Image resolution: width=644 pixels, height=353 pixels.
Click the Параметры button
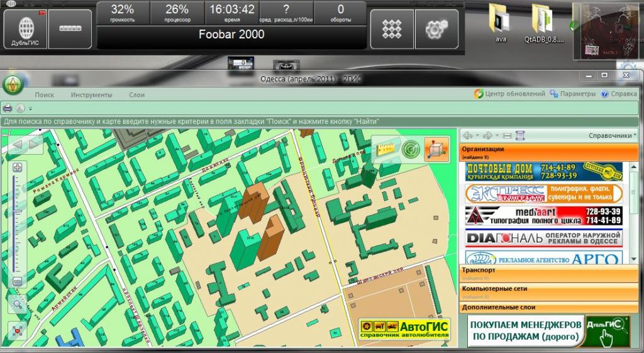[572, 94]
